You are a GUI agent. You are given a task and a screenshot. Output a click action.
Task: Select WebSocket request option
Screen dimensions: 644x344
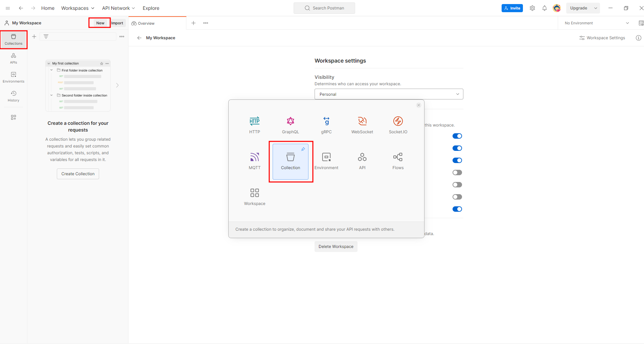[362, 125]
